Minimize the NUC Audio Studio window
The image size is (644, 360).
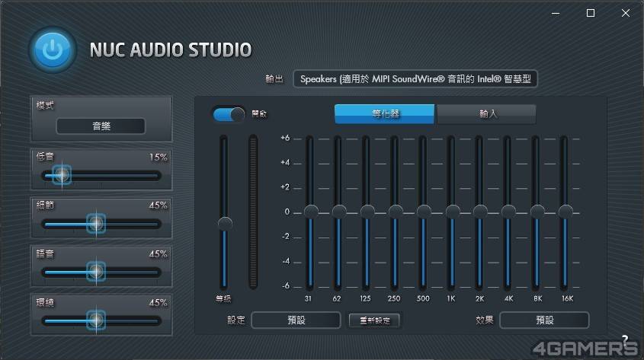pos(556,13)
